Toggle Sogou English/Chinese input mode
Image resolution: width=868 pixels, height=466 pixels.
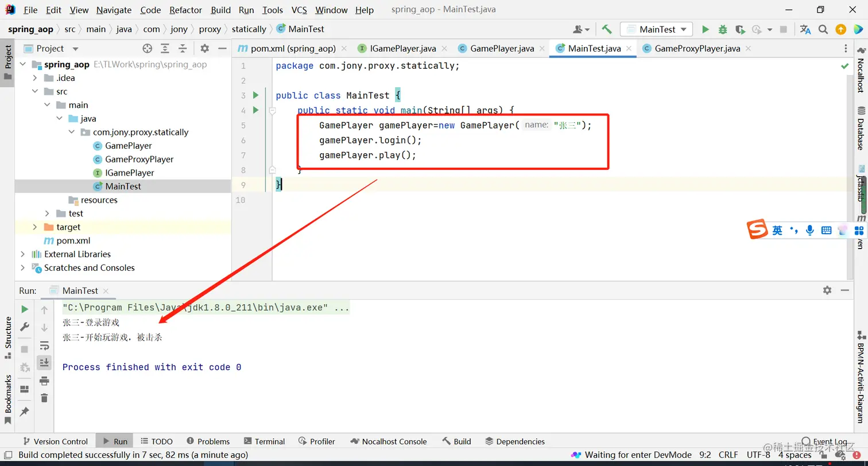point(777,230)
